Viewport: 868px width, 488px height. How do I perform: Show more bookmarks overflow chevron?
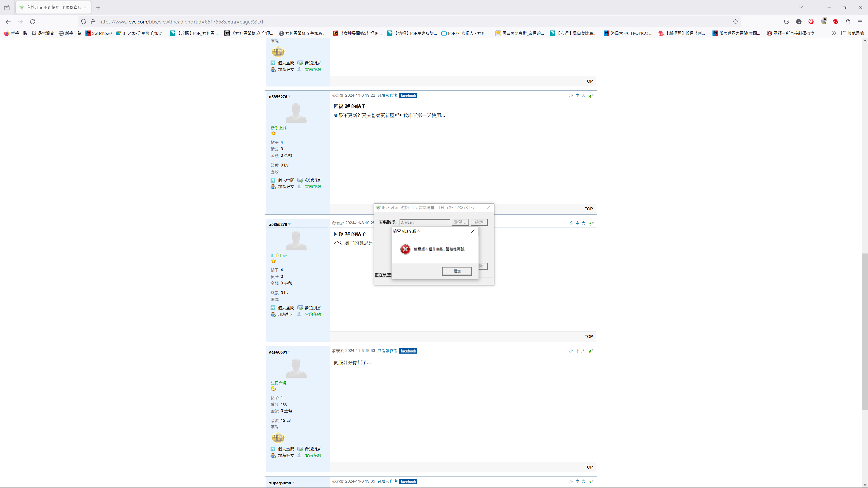(834, 33)
